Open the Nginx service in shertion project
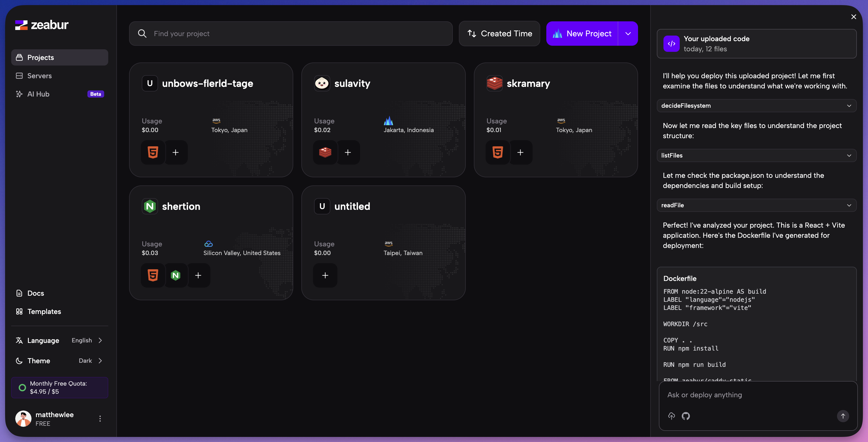Image resolution: width=868 pixels, height=442 pixels. point(176,275)
